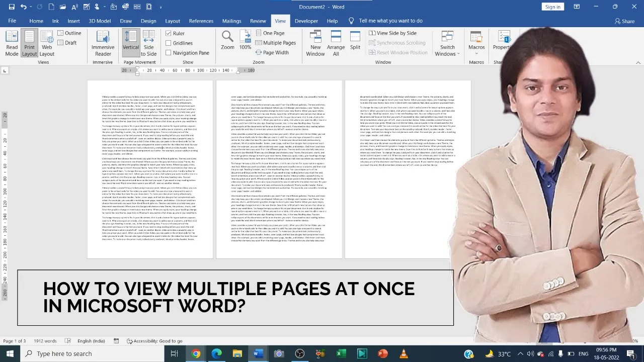Switch to the Insert tab
The height and width of the screenshot is (362, 644).
click(x=73, y=21)
